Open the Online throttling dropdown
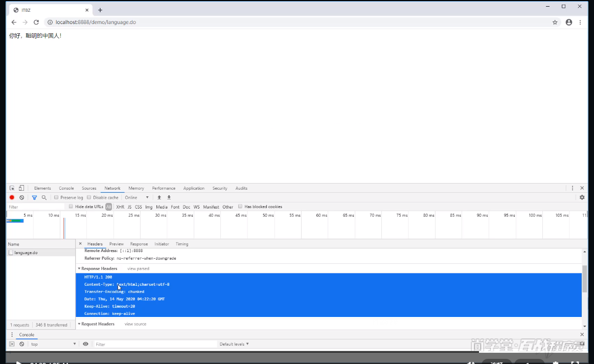 point(137,197)
